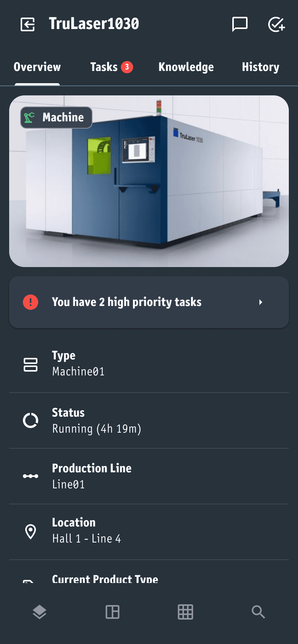Viewport: 298px width, 644px height.
Task: Tap the Machine badge on the photo
Action: [x=56, y=118]
